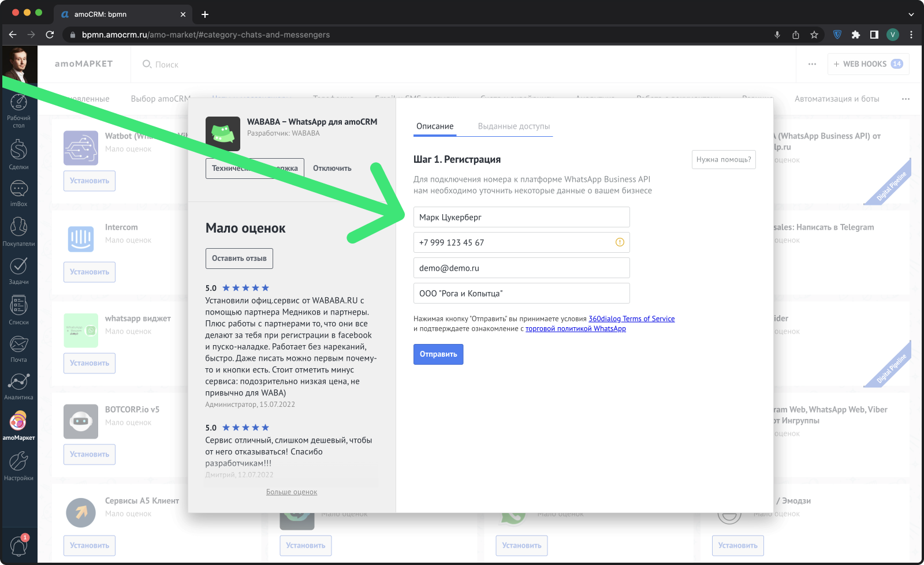Click Установить under Intercom

click(x=90, y=272)
